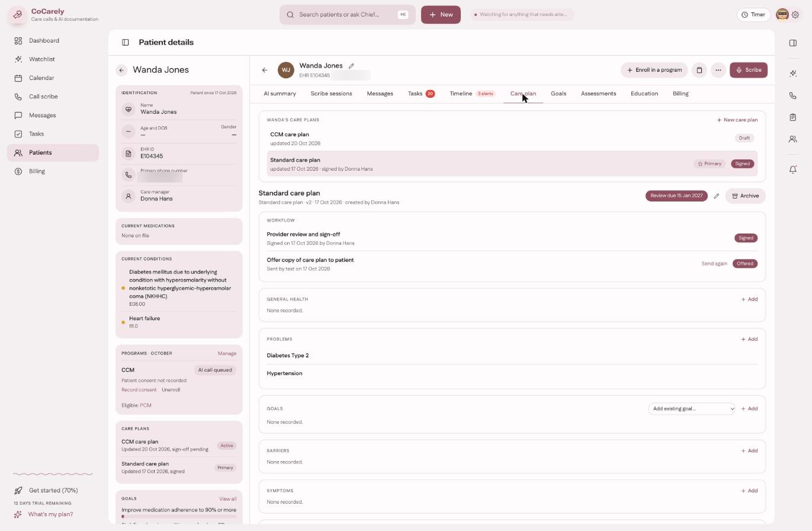Start the Scribe button

[x=749, y=70]
